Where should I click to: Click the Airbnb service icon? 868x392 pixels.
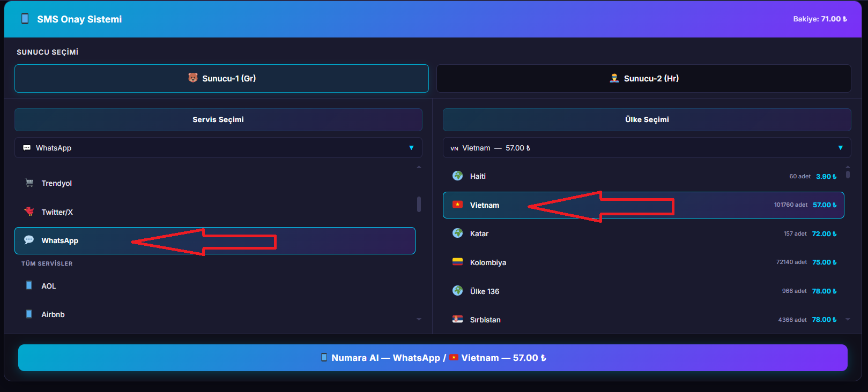click(29, 314)
